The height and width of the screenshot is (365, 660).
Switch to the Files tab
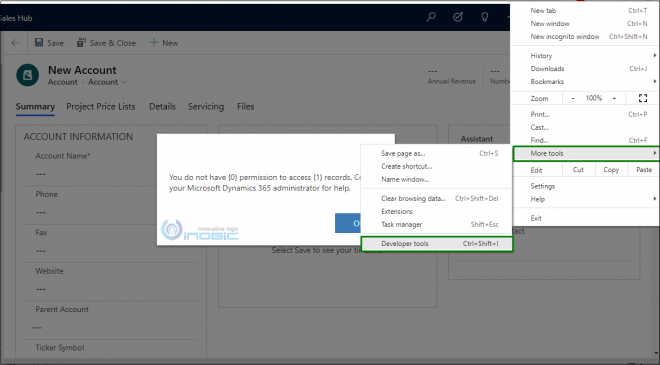[245, 107]
